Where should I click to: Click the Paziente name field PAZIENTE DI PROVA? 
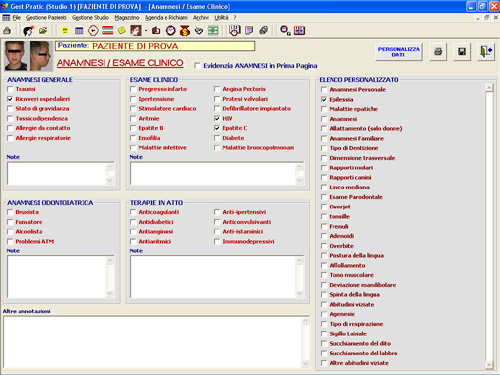[155, 46]
